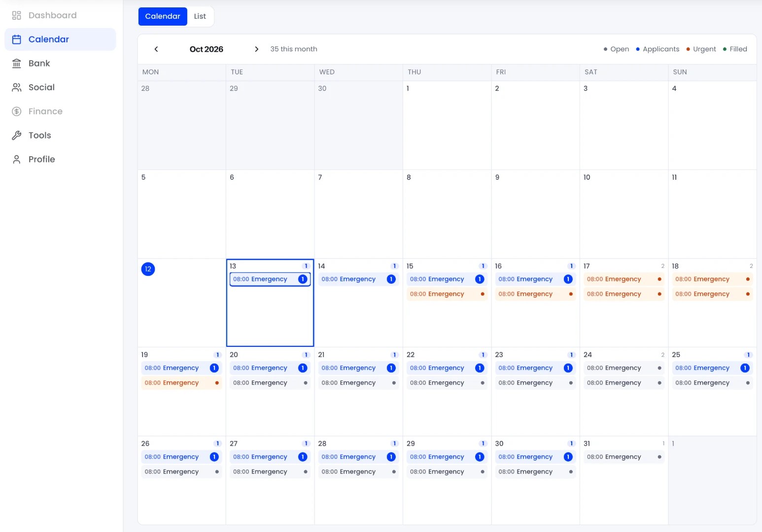Open the 08:00 Emergency shift on the 13th
762x532 pixels.
pos(270,279)
